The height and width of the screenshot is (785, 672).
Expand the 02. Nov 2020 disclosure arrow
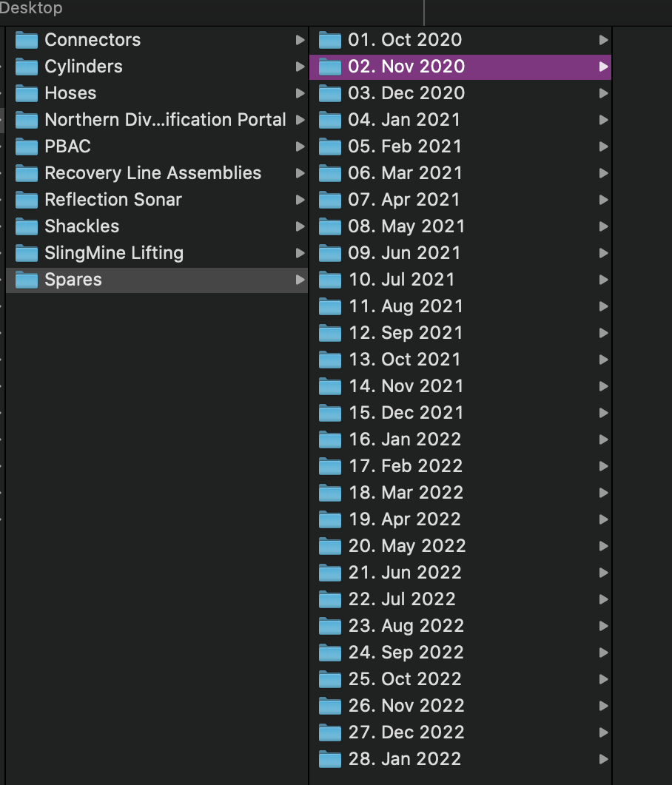point(603,67)
